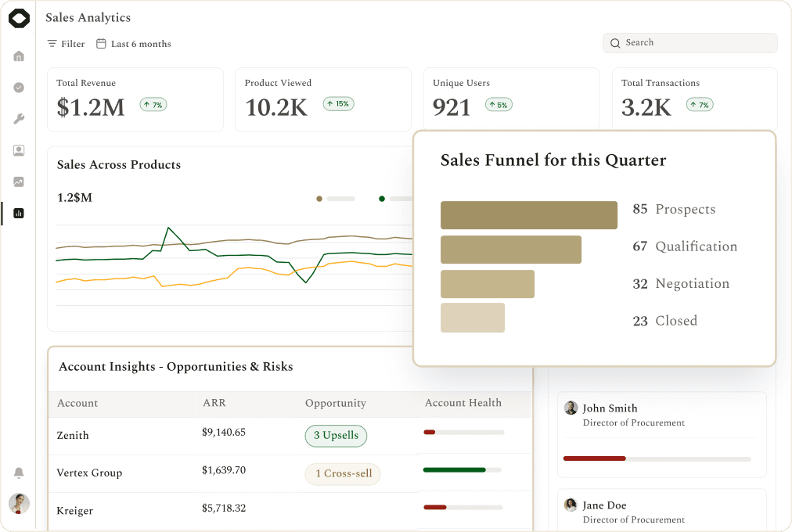
Task: Click the 3 Upsells badge for Zenith
Action: (336, 436)
